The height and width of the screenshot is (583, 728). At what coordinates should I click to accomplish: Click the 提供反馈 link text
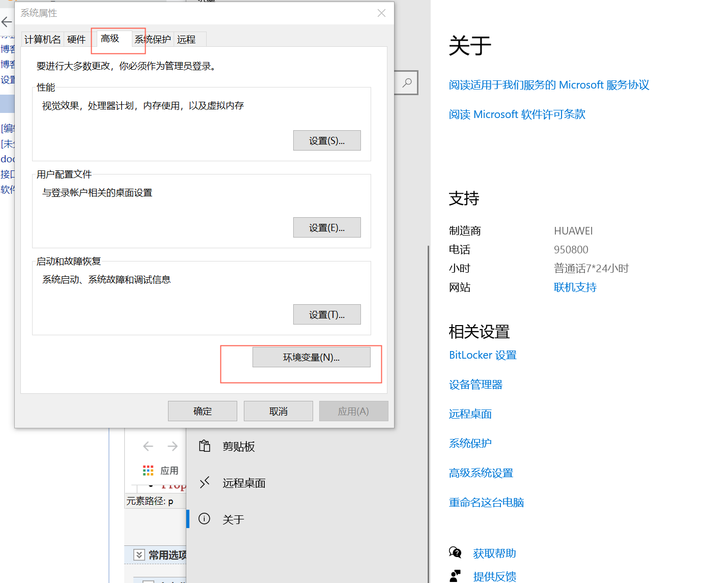494,577
